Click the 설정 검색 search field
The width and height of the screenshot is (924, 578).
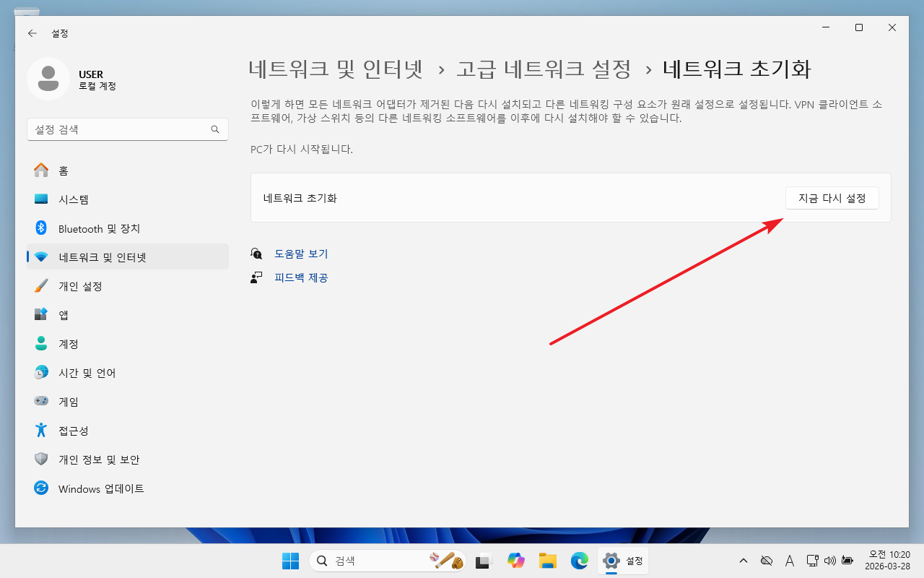[119, 129]
